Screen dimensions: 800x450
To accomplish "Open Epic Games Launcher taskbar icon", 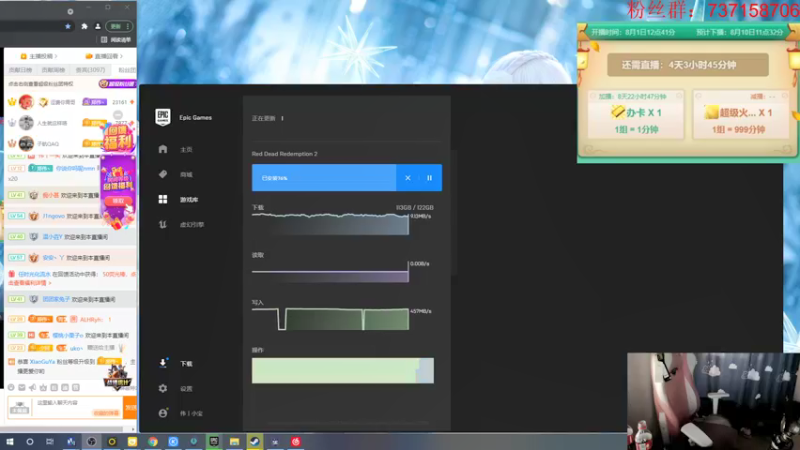I will [x=214, y=441].
